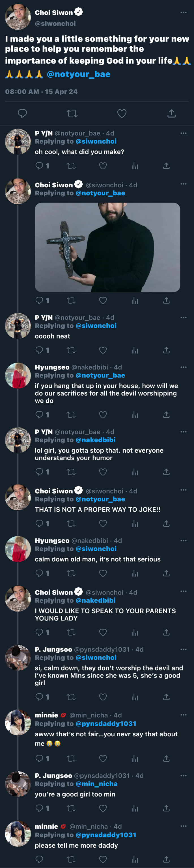The image size is (194, 868).
Task: Like the main Choi Siwon tweet
Action: (x=122, y=114)
